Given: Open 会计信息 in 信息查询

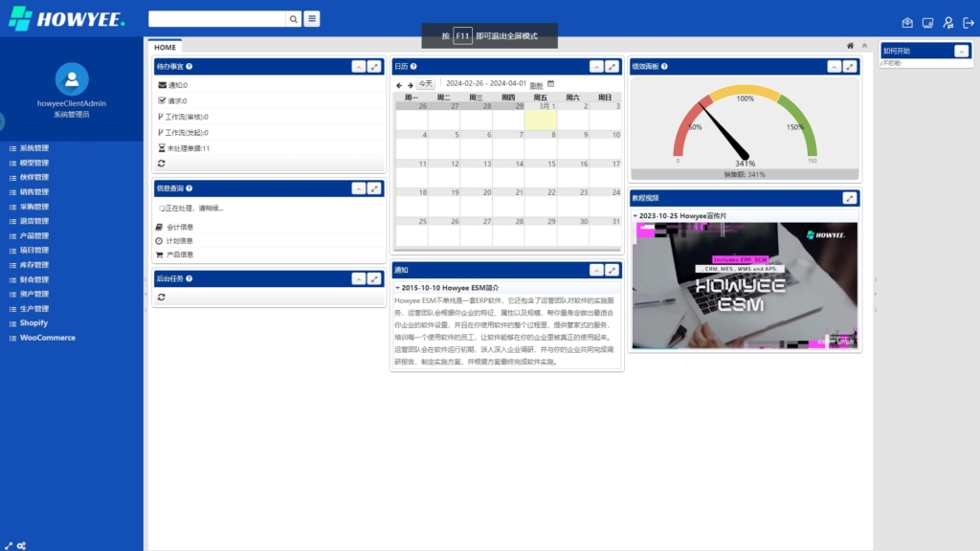Looking at the screenshot, I should pos(180,227).
